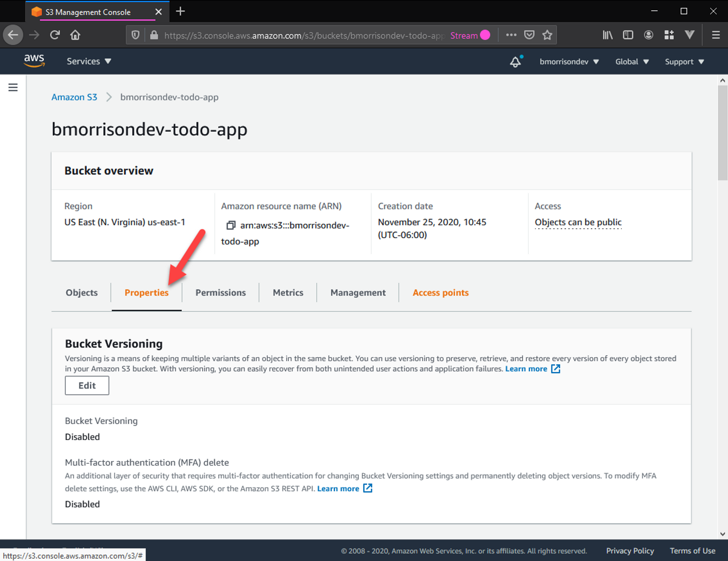Open the Firefox library icon
Screen dimensions: 728x561
tap(608, 35)
